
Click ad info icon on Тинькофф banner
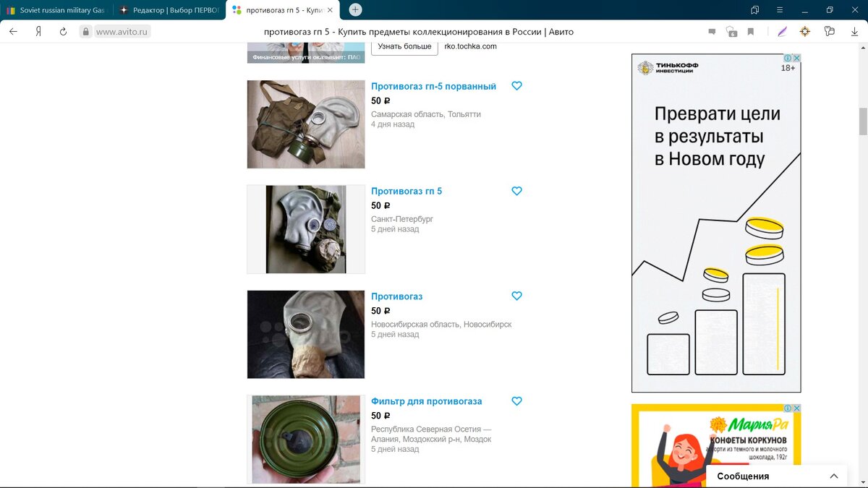tap(788, 58)
